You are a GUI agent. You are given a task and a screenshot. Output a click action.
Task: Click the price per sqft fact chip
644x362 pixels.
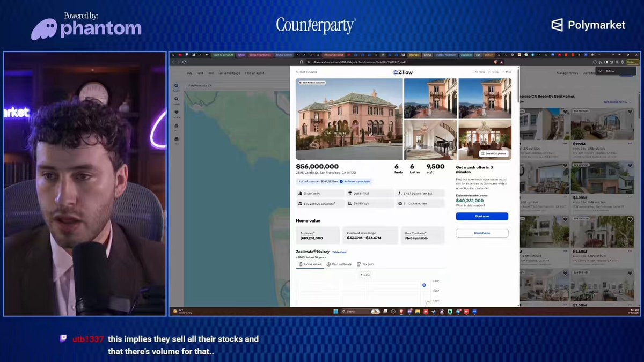click(x=370, y=204)
